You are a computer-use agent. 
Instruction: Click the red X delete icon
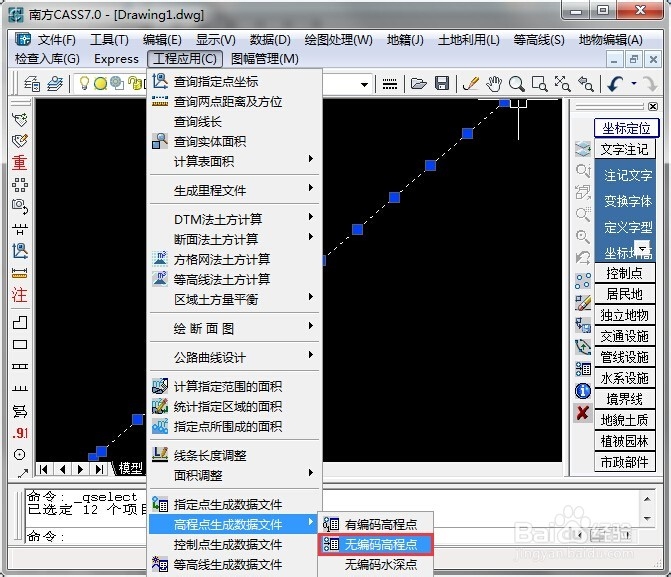583,413
